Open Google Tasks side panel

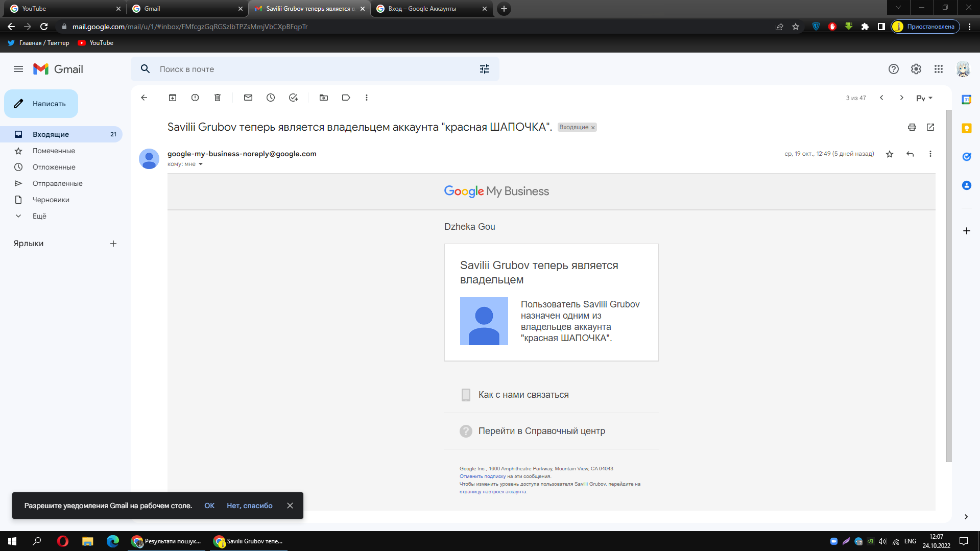point(967,157)
